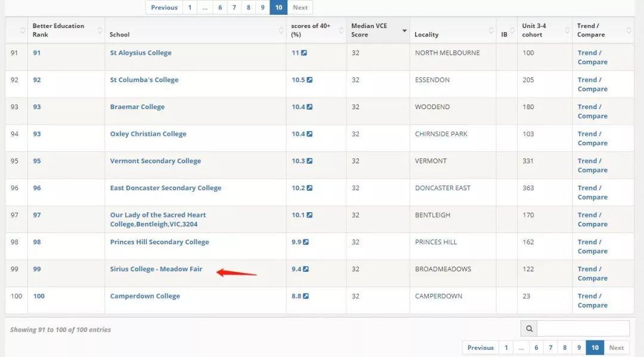
Task: Sort by Median VCE Score column
Action: tap(378, 30)
